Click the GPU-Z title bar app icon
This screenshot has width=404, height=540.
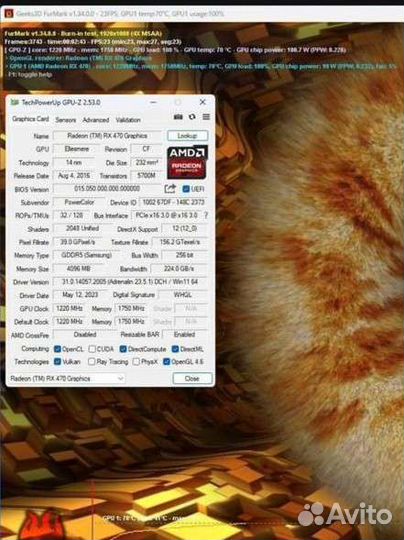point(14,102)
